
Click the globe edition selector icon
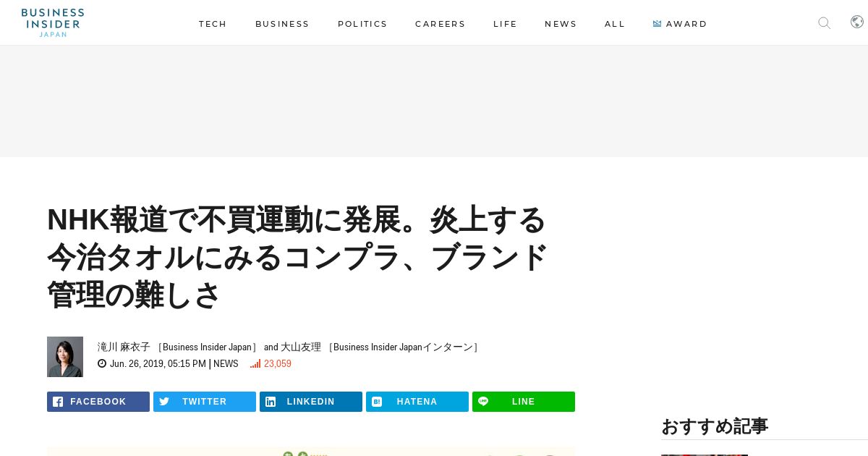point(857,22)
